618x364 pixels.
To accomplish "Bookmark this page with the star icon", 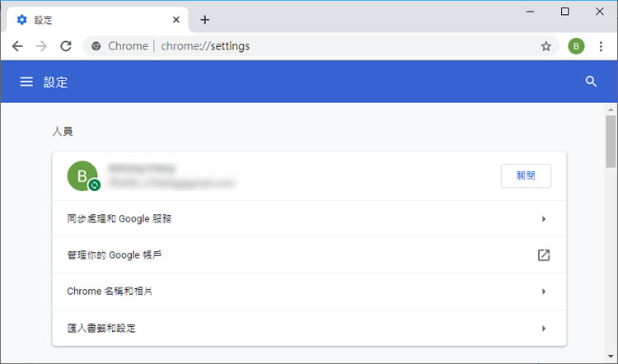I will (x=545, y=46).
